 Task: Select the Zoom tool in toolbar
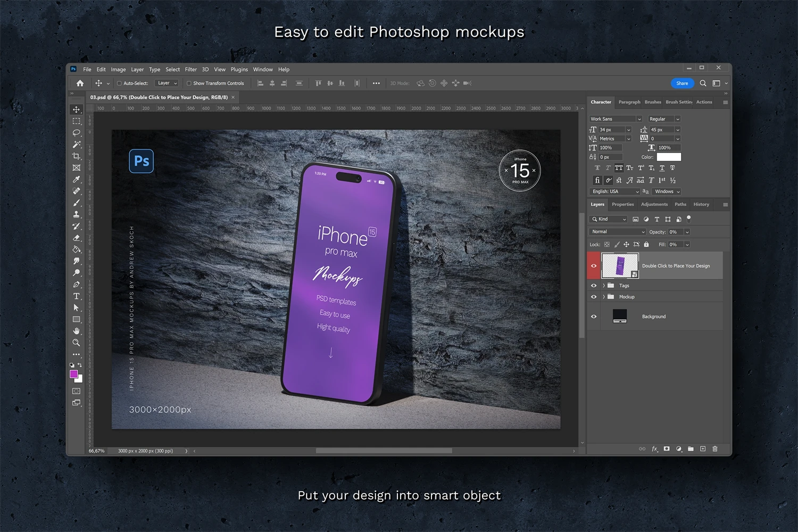77,343
